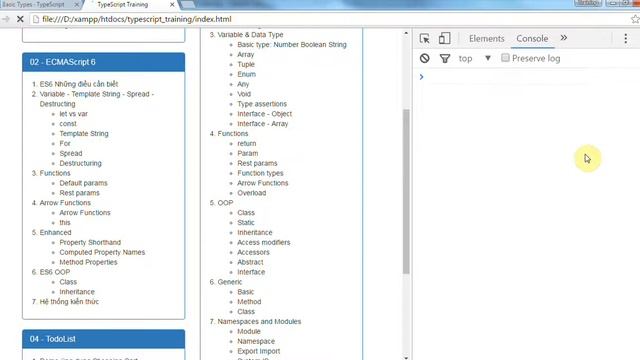Open the 'Function types' link
The width and height of the screenshot is (640, 360).
tap(260, 173)
